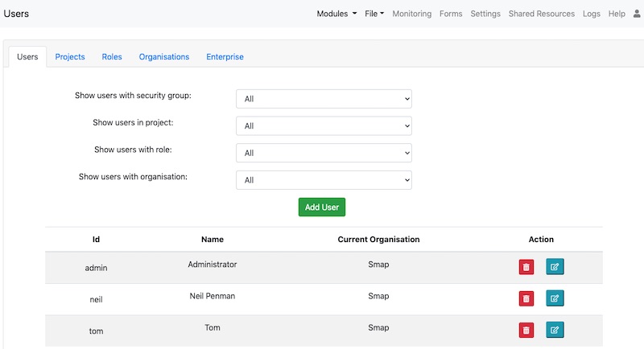Open the project filter dropdown

pos(324,126)
